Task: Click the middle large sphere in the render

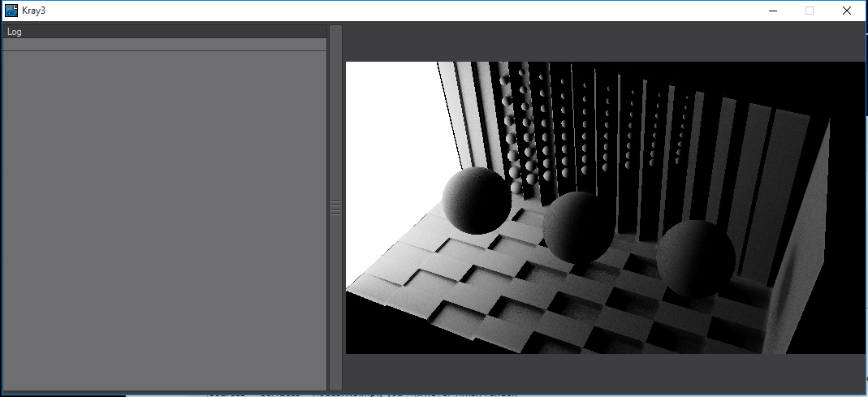Action: click(x=580, y=227)
